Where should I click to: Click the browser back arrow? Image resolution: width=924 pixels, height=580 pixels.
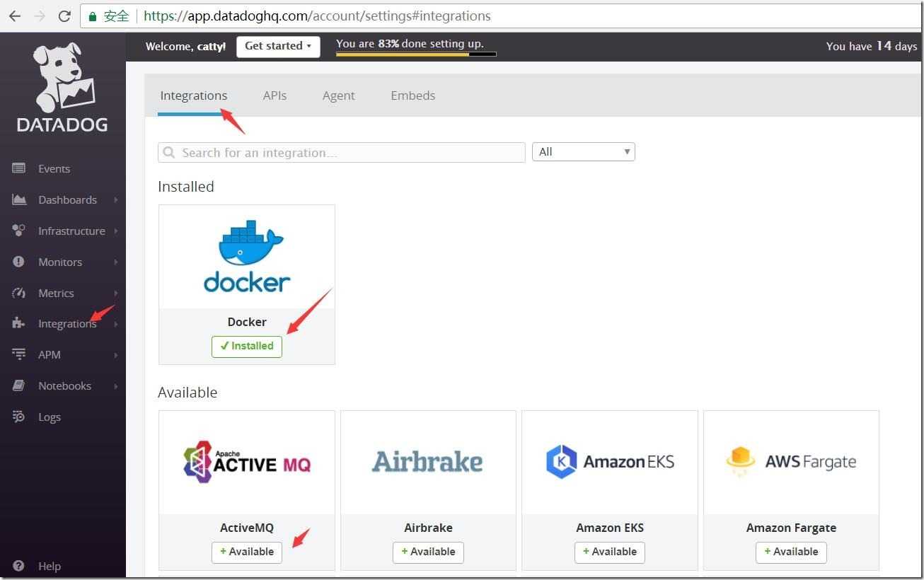[14, 16]
